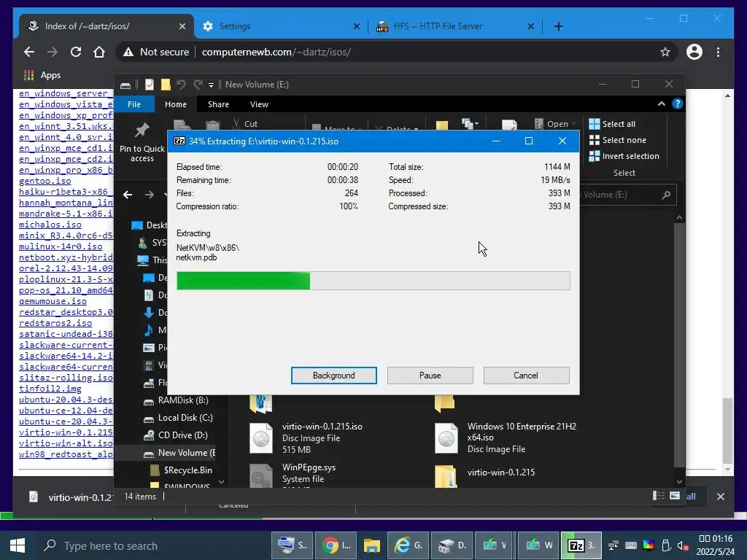Click the Explorer Back arrow
Screen dimensions: 747x560
pyautogui.click(x=128, y=194)
